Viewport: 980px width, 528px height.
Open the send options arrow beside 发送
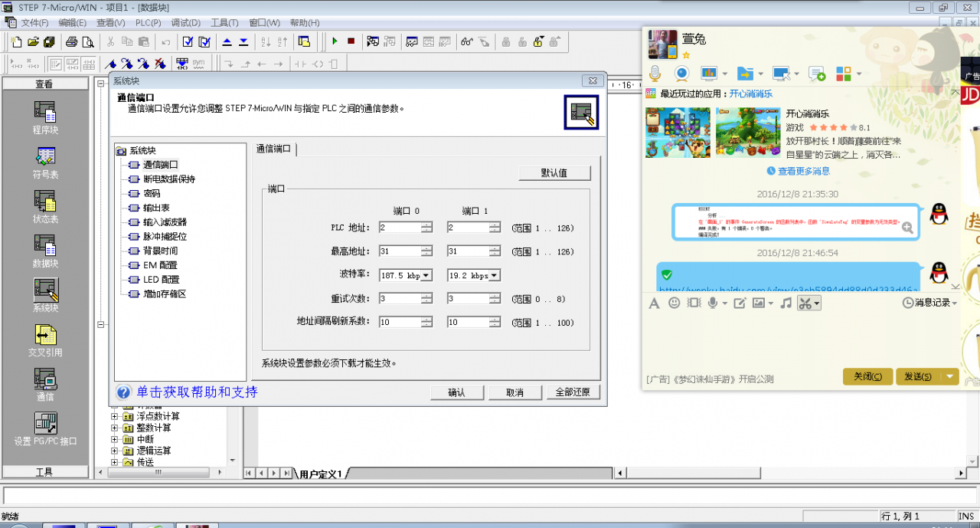(x=950, y=376)
